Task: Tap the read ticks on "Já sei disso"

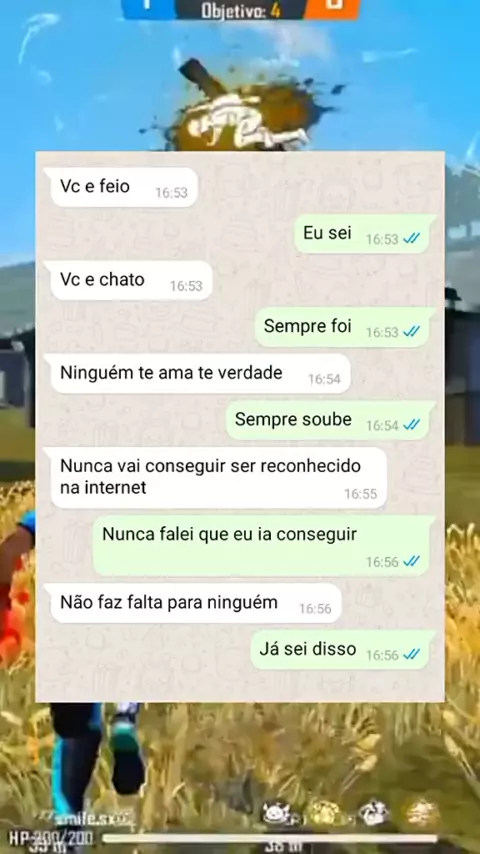Action: (x=411, y=655)
